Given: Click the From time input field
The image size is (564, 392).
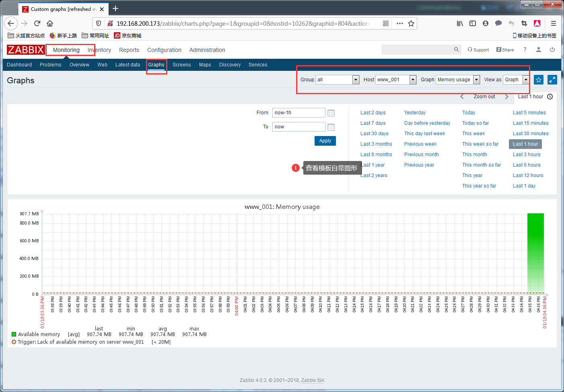Looking at the screenshot, I should click(x=298, y=113).
